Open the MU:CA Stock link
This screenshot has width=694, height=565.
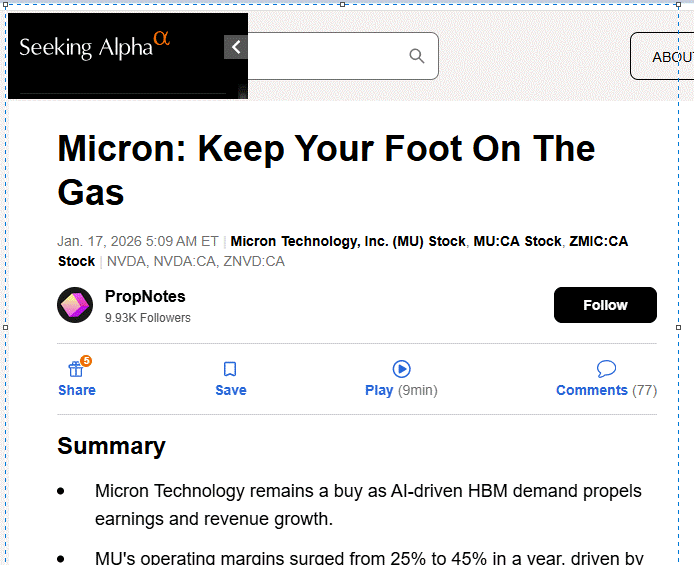517,241
